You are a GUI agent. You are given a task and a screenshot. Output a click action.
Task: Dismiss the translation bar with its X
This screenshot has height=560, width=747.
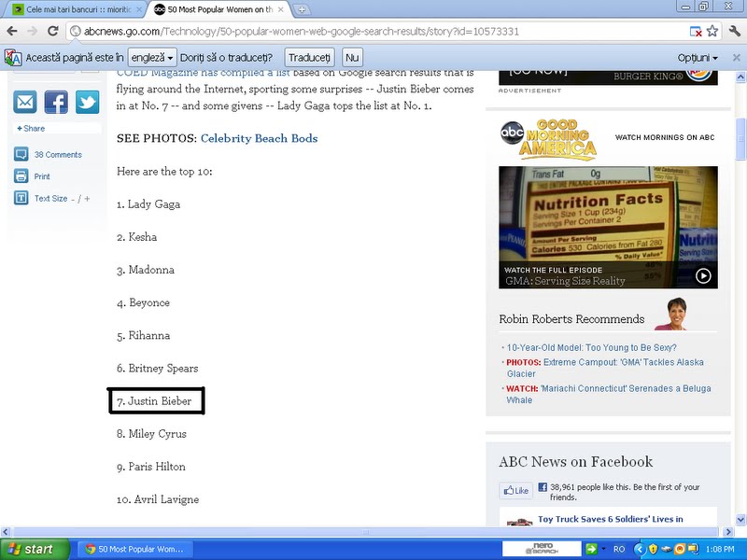(x=737, y=58)
